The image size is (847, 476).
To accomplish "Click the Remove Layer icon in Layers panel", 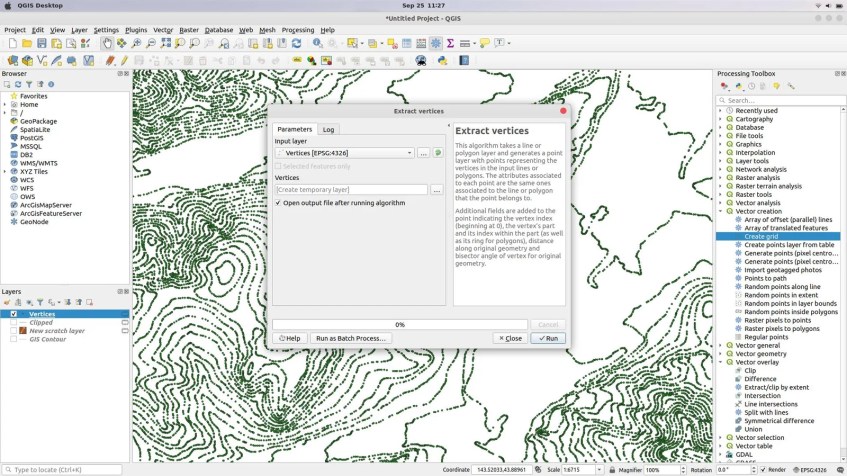I will click(x=90, y=302).
